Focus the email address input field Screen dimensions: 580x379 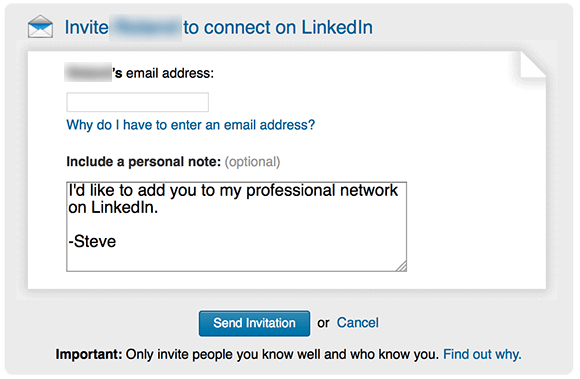tap(138, 102)
